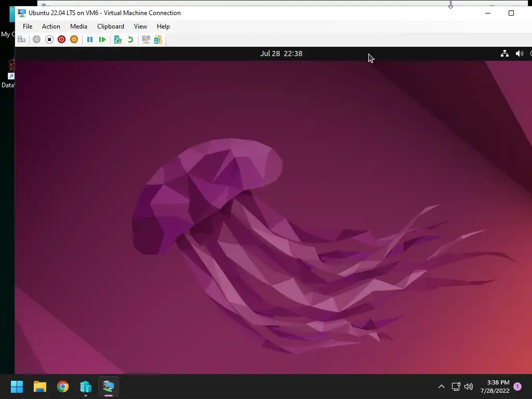
Task: Click the VM Connection title bar icon
Action: coord(22,13)
